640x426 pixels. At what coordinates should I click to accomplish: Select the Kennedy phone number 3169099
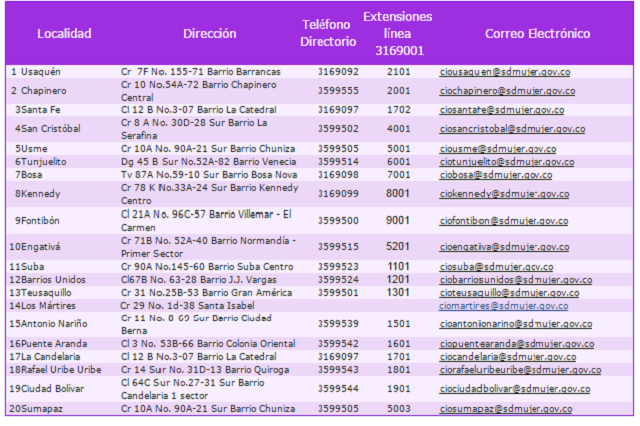337,193
